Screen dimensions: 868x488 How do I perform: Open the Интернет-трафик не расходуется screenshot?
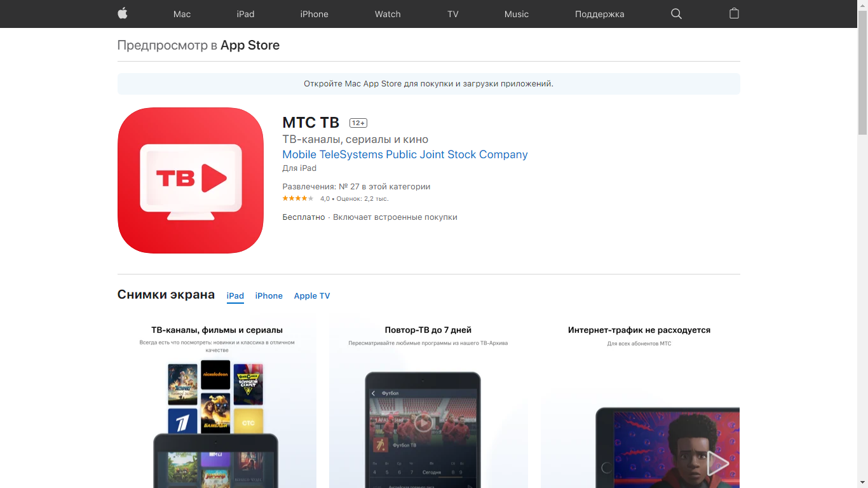click(x=640, y=401)
